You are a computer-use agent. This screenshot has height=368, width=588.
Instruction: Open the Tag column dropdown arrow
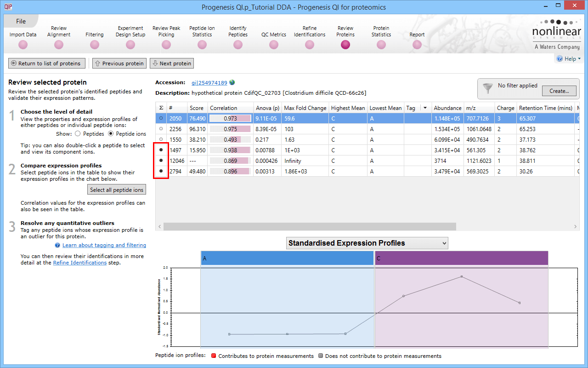coord(425,108)
